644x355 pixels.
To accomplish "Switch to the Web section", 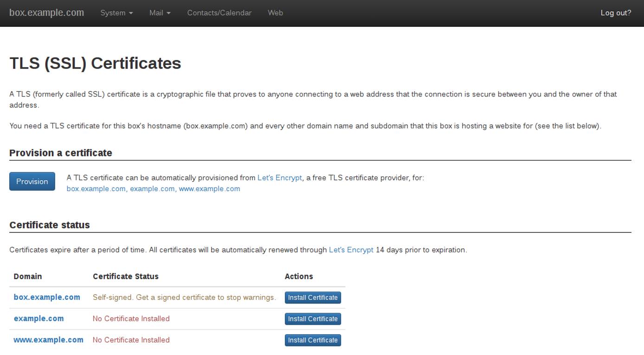I will tap(275, 13).
